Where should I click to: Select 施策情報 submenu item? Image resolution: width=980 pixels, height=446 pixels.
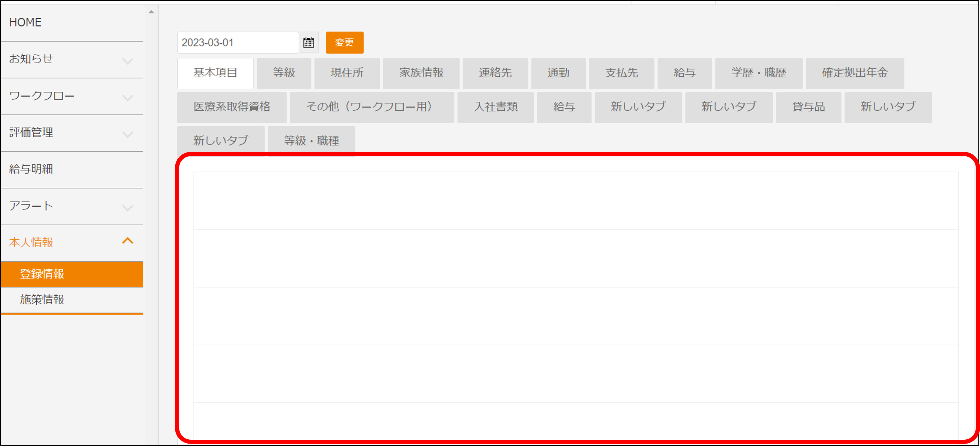pos(42,300)
